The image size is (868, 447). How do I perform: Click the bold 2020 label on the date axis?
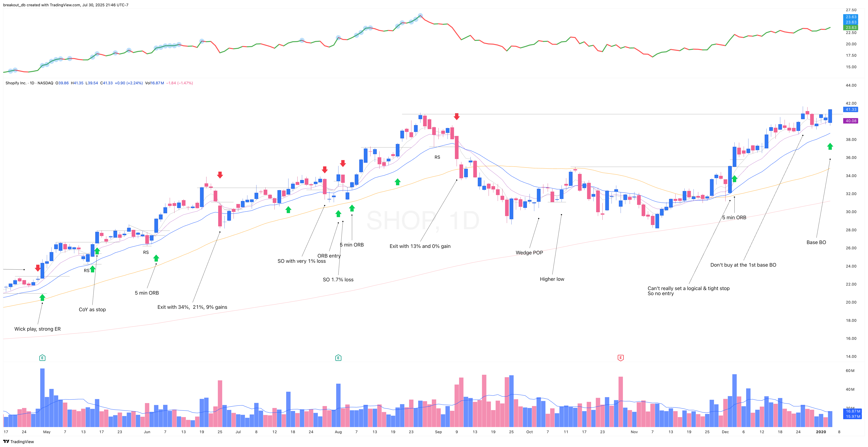[821, 432]
